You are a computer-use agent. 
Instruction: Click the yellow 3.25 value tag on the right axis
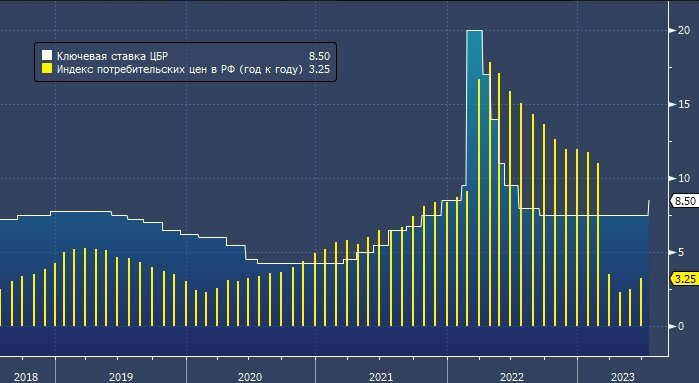coord(685,279)
